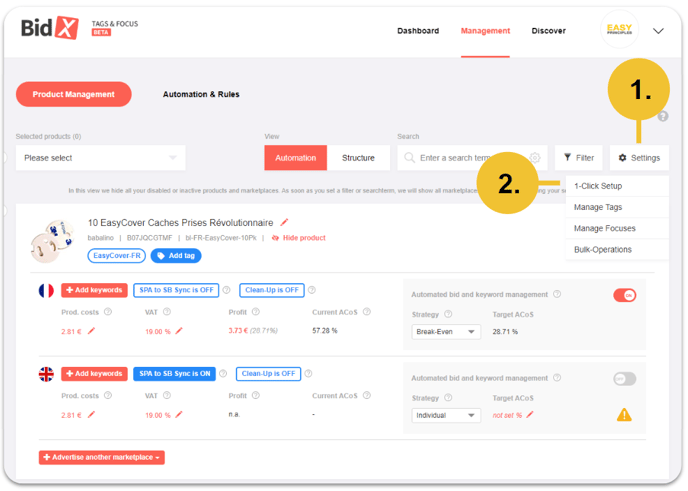688x491 pixels.
Task: Open the Break-Even strategy dropdown
Action: point(446,332)
